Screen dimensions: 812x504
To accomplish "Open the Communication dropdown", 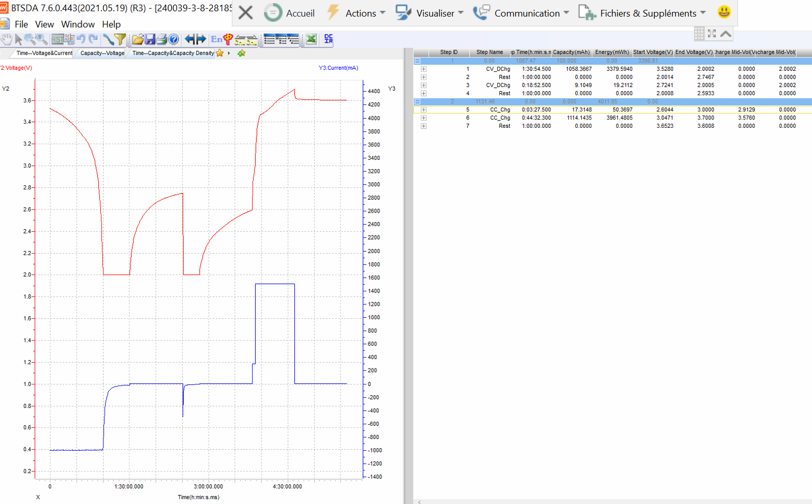I will point(521,13).
